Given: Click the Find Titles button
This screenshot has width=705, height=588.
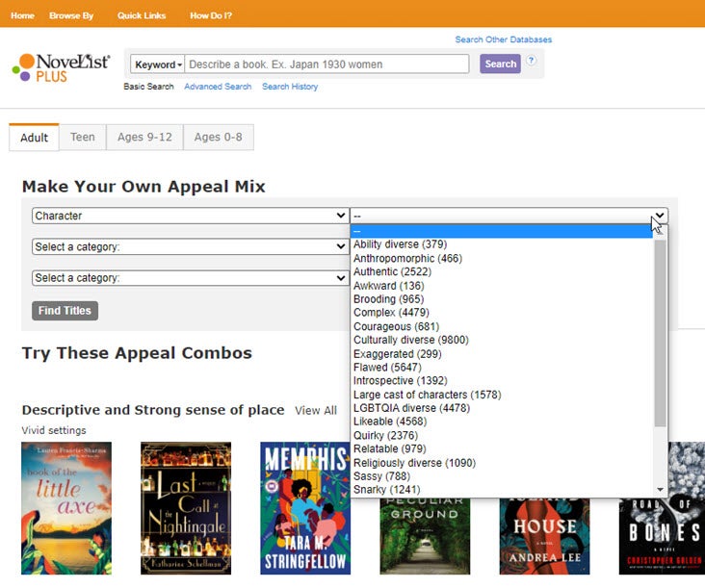Looking at the screenshot, I should pyautogui.click(x=65, y=311).
